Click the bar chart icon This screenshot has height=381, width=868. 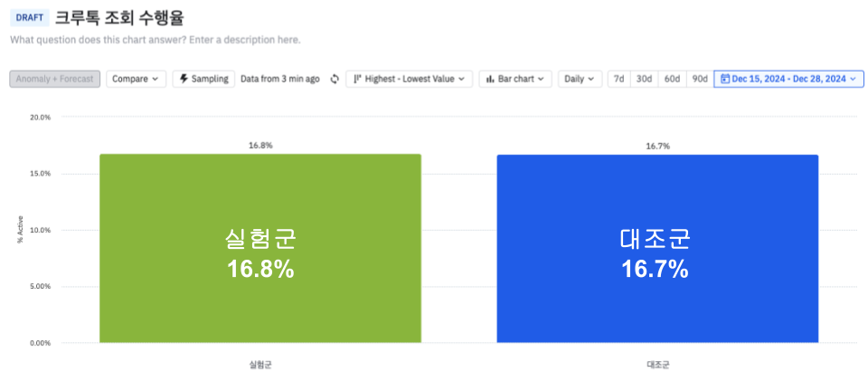tap(490, 79)
